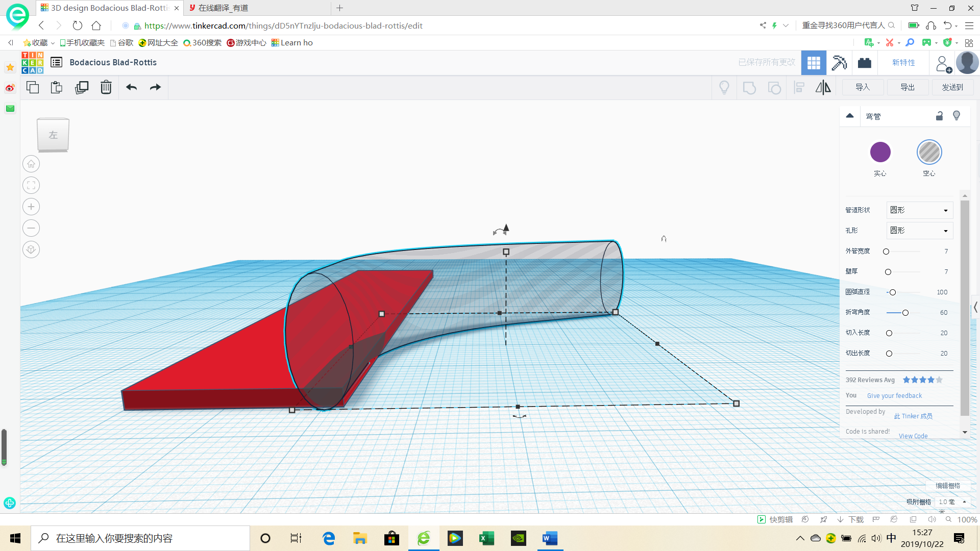The width and height of the screenshot is (980, 551).
Task: Adjust the cut-in length slider handle
Action: [889, 333]
